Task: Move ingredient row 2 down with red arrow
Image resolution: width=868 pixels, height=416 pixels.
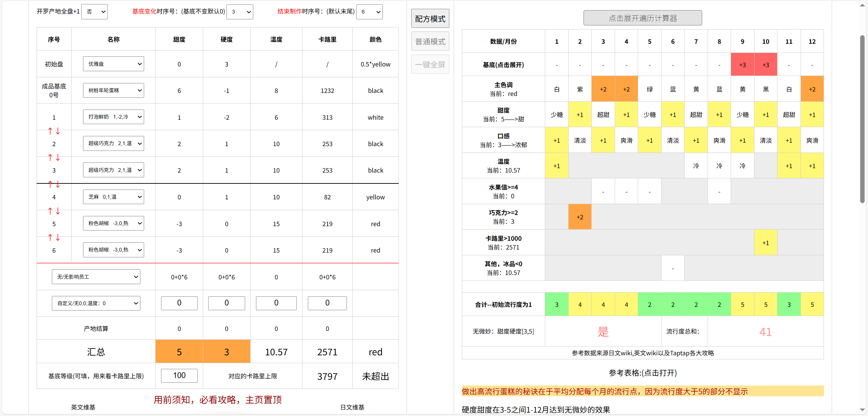Action: (x=58, y=157)
